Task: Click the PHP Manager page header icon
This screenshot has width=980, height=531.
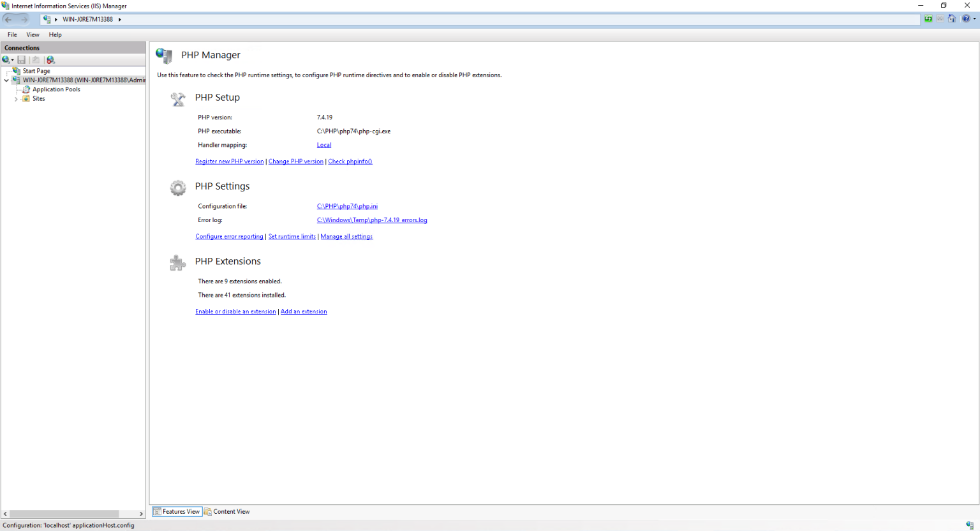Action: pyautogui.click(x=164, y=56)
